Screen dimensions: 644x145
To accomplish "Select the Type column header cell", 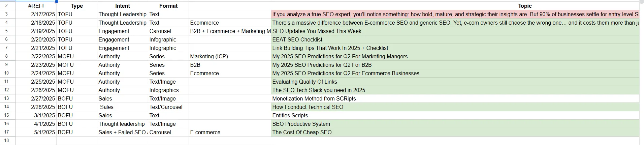I will pyautogui.click(x=77, y=6).
